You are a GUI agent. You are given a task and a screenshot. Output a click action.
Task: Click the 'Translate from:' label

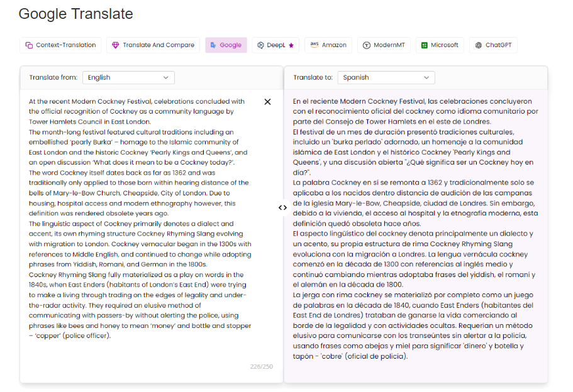(x=53, y=77)
